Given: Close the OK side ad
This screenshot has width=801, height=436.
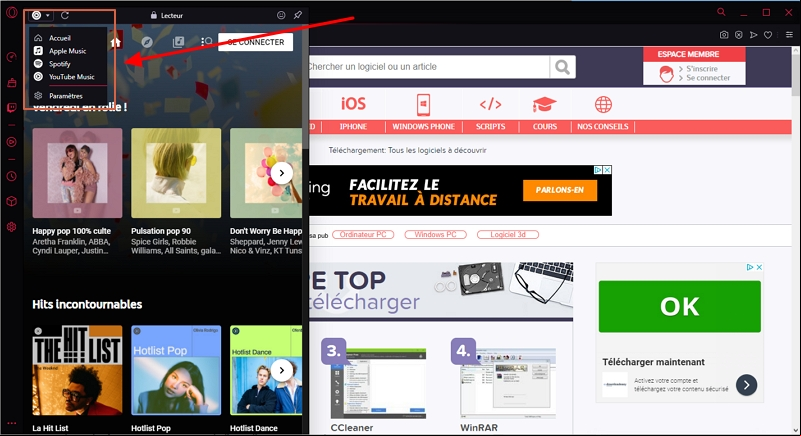Looking at the screenshot, I should (759, 267).
